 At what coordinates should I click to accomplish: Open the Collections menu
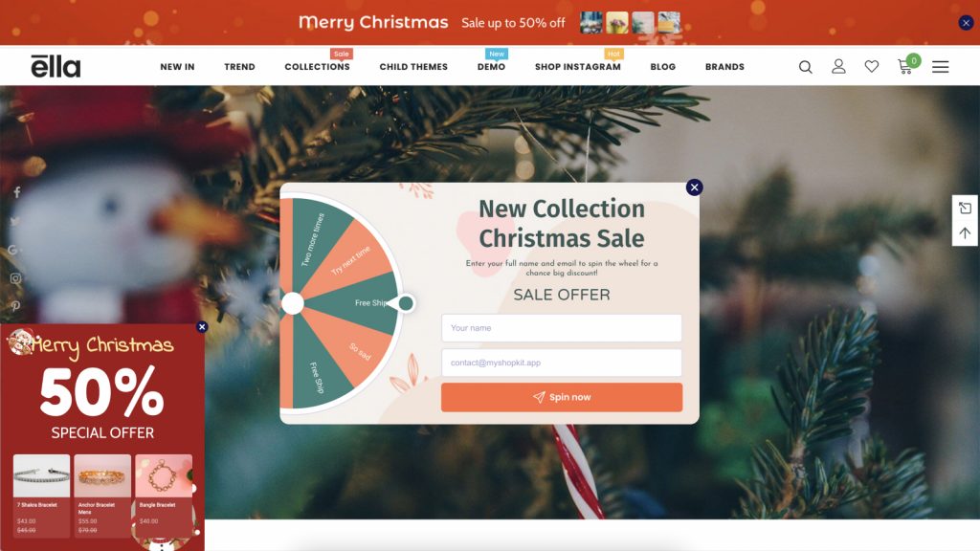[317, 67]
